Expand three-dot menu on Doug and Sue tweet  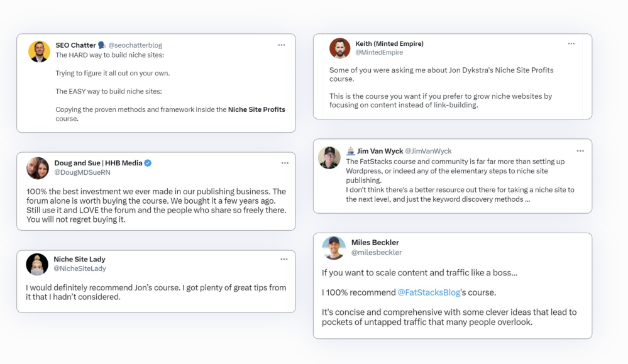285,163
